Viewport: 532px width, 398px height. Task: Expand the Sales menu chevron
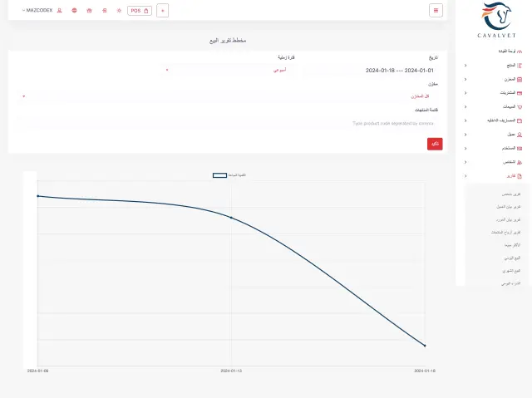[465, 107]
